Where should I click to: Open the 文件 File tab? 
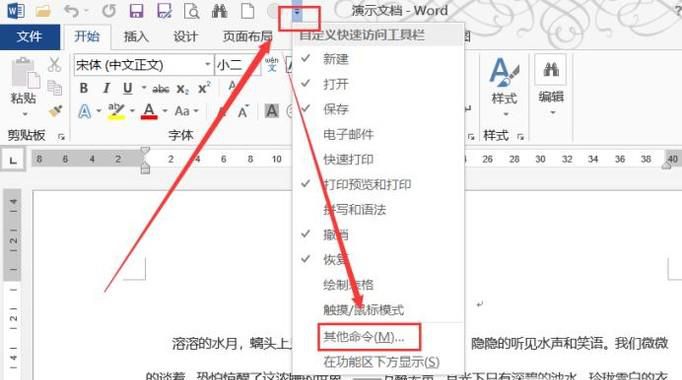point(30,37)
